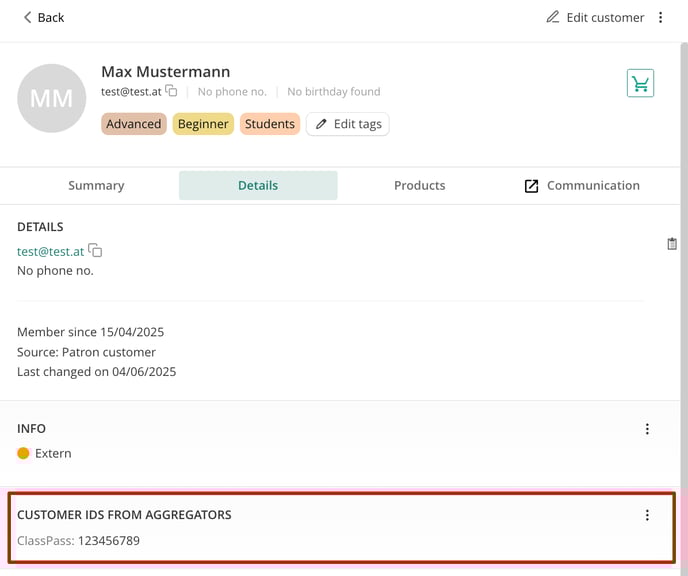Image resolution: width=688 pixels, height=576 pixels.
Task: Click the test@test.at email link
Action: click(50, 251)
